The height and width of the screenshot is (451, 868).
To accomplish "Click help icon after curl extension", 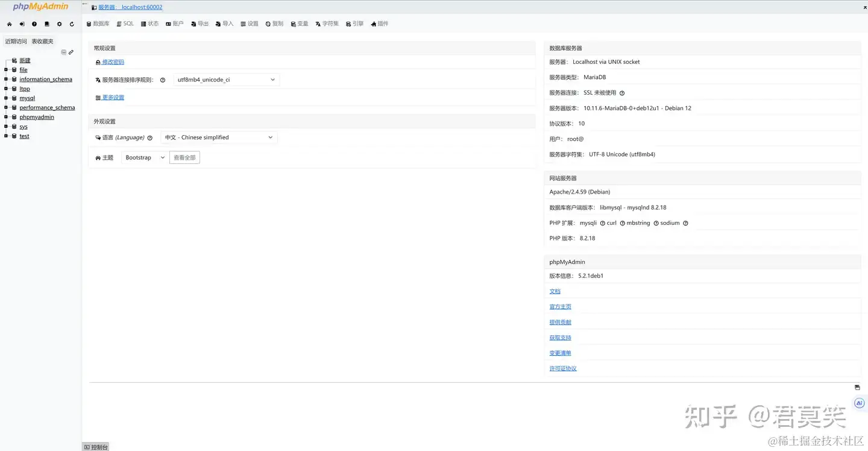I will click(x=623, y=223).
